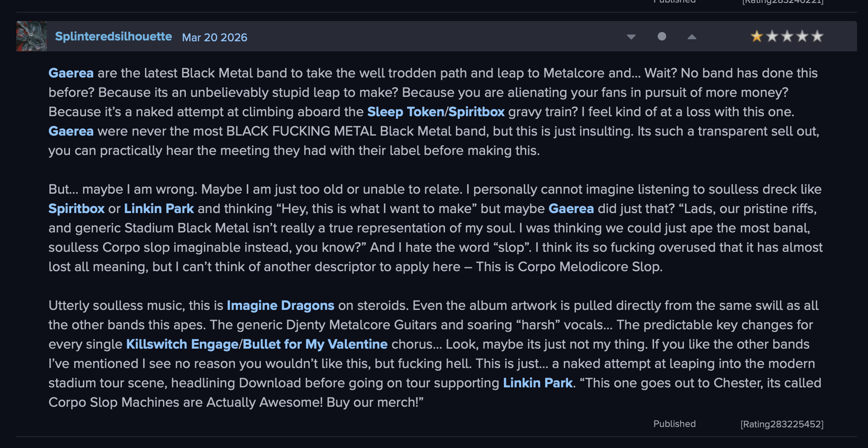Open the Splinteredsilhouette user profile link
868x448 pixels.
[113, 37]
